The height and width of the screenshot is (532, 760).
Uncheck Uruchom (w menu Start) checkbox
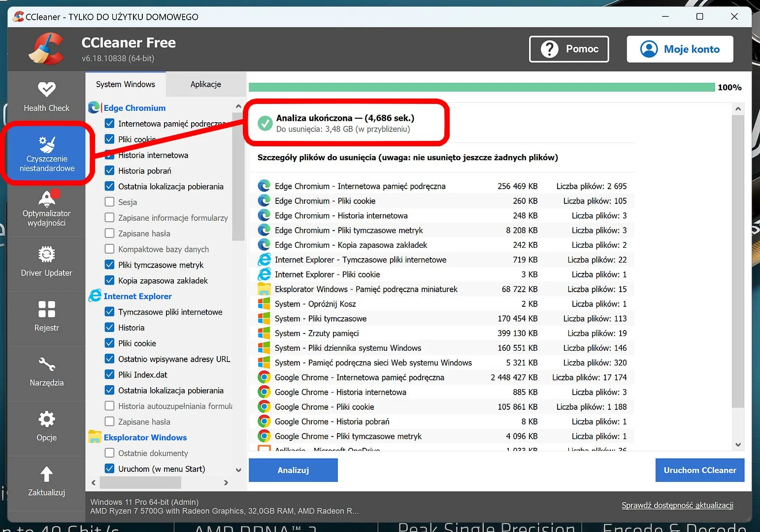[x=109, y=468]
